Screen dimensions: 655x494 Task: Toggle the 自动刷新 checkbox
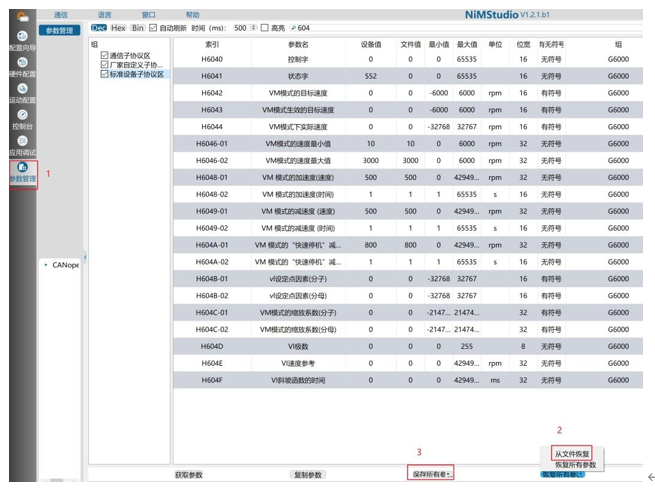point(153,28)
